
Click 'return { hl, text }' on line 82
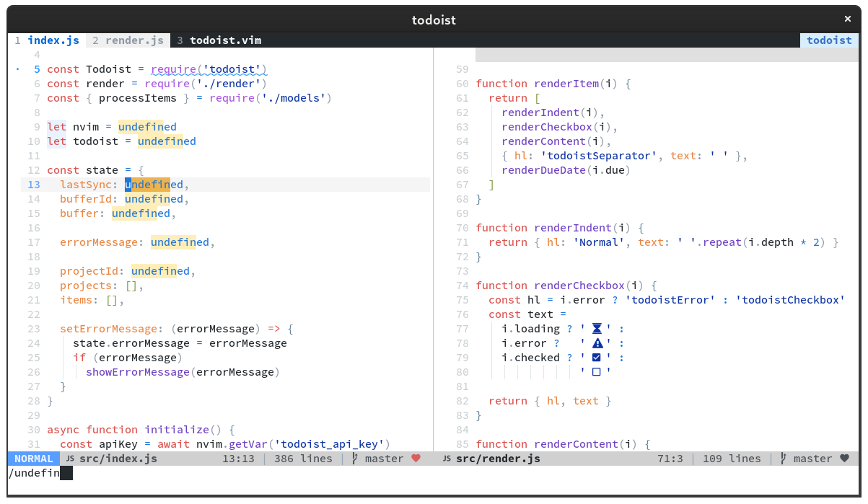pyautogui.click(x=551, y=401)
